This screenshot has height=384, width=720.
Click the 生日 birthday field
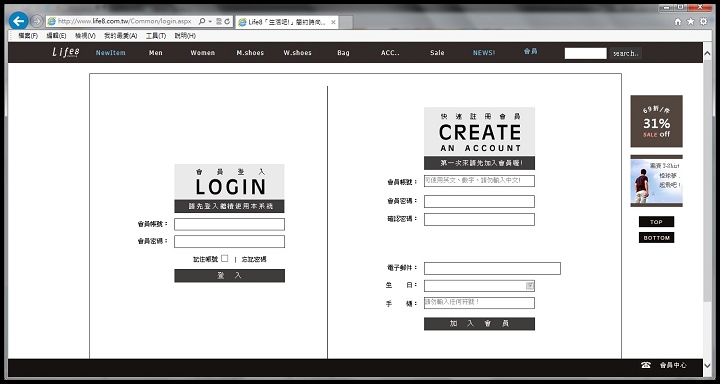point(479,286)
